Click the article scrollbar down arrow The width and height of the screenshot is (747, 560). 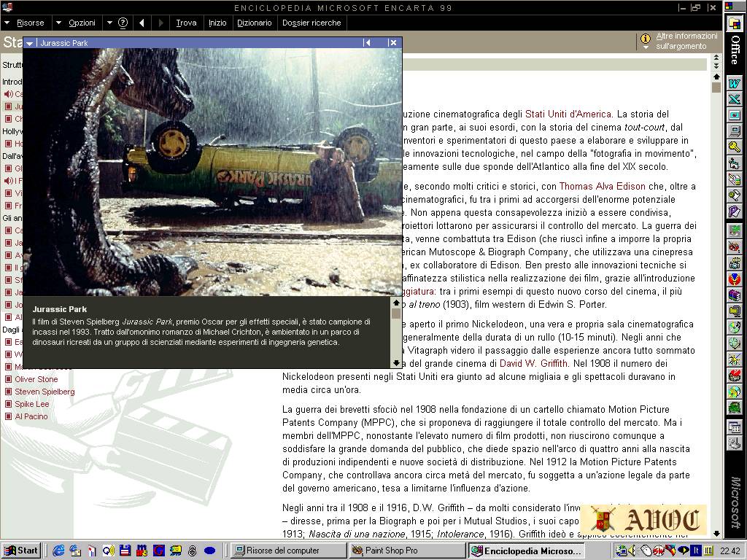716,534
